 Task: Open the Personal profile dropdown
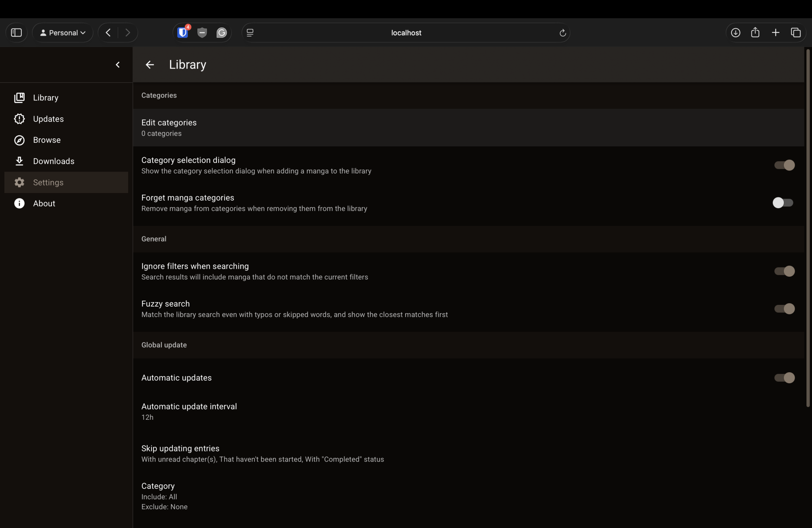coord(63,33)
